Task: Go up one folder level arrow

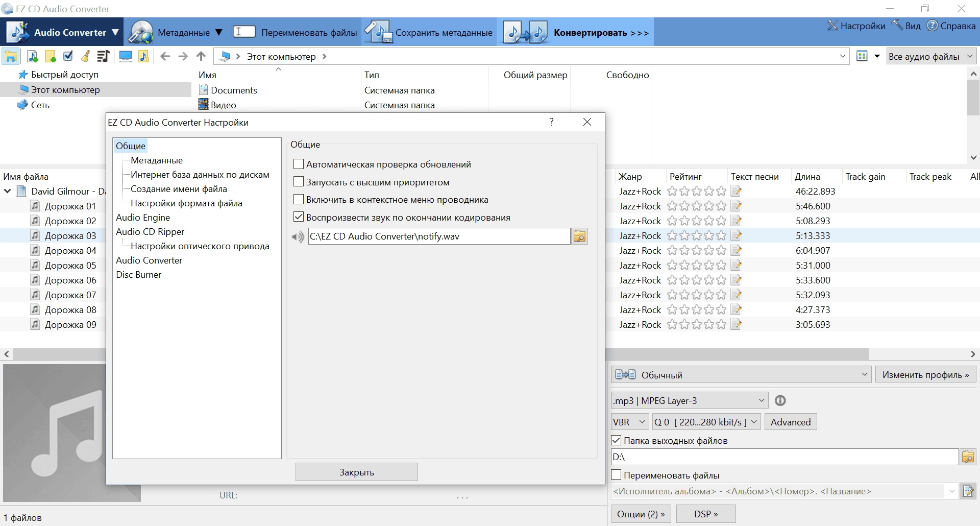Action: [201, 56]
